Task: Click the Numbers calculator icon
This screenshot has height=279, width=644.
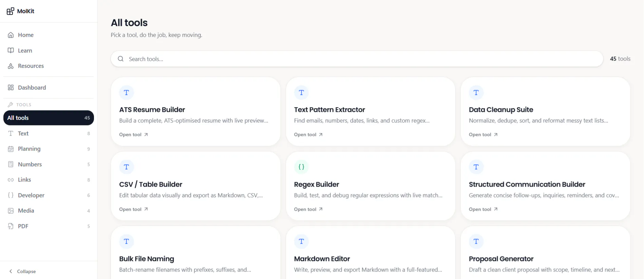Action: [x=11, y=164]
